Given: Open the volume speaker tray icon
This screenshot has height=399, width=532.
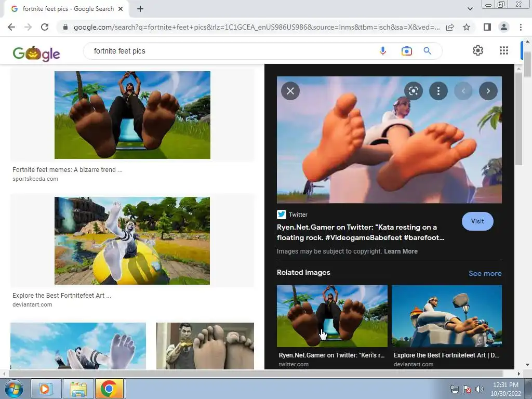Looking at the screenshot, I should click(479, 389).
